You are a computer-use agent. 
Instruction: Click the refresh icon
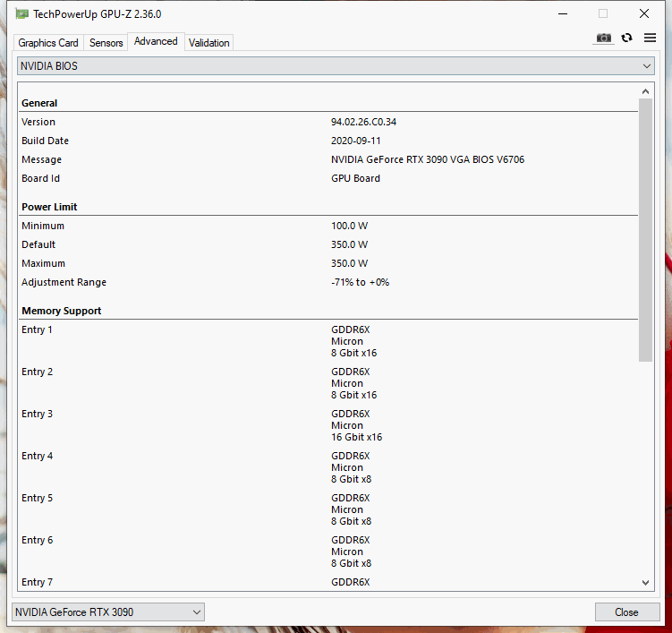point(626,38)
